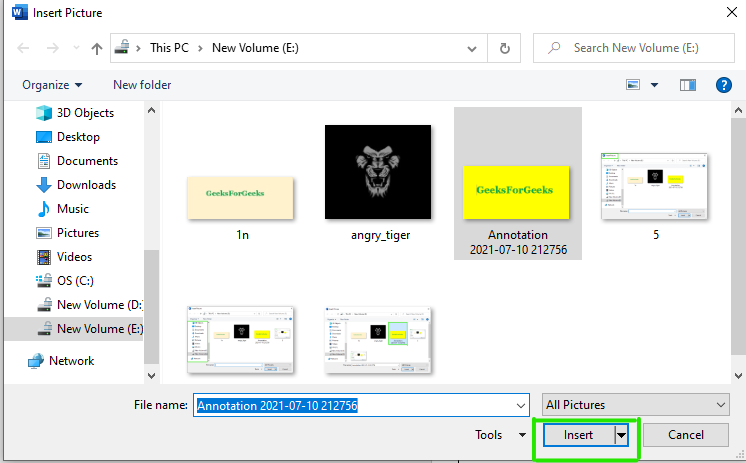Change the view with the view icon
Viewport: 746px width, 463px height.
click(633, 85)
